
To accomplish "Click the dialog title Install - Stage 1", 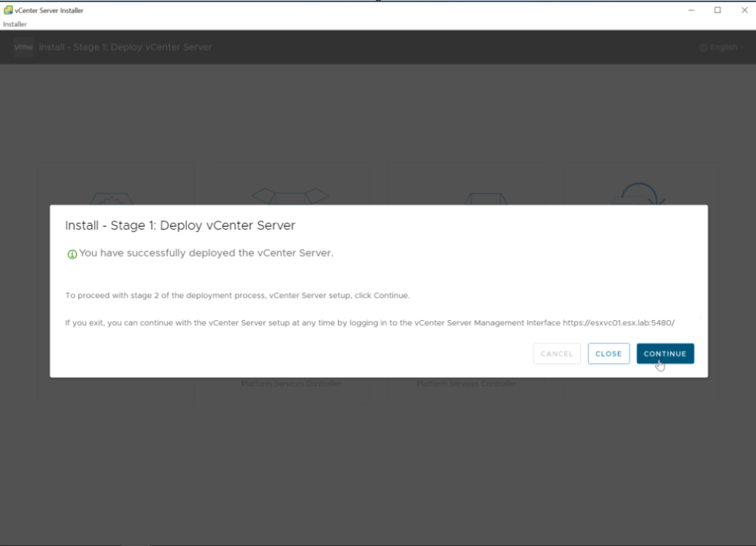I will [180, 225].
